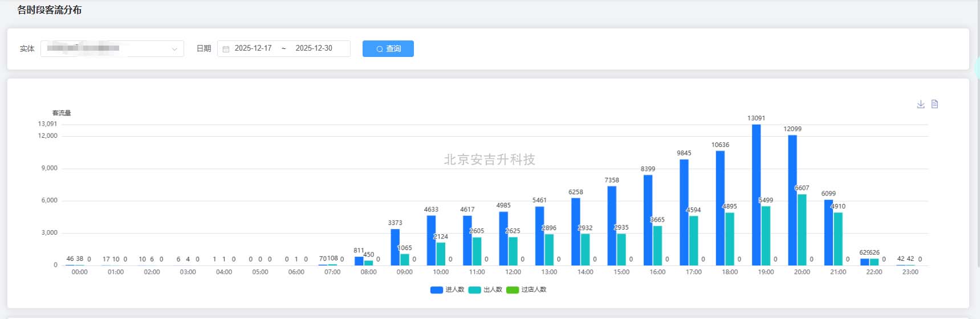Viewport: 980px width, 319px height.
Task: Click the blurred 实体 selection field
Action: coord(103,49)
